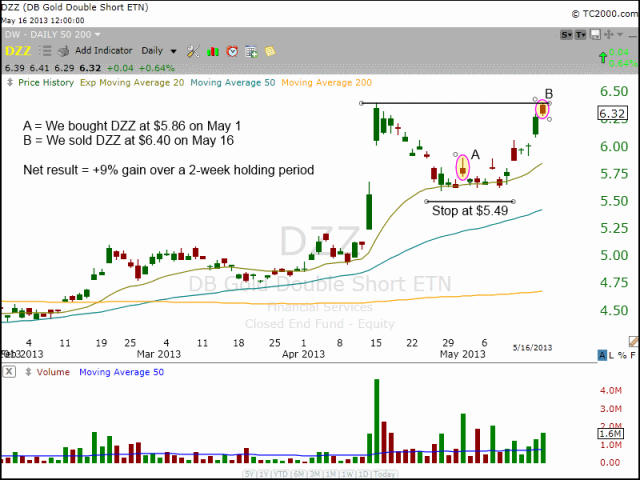Expand the small triangle menu beside the move icon
Screen dimensions: 640x480
point(620,35)
